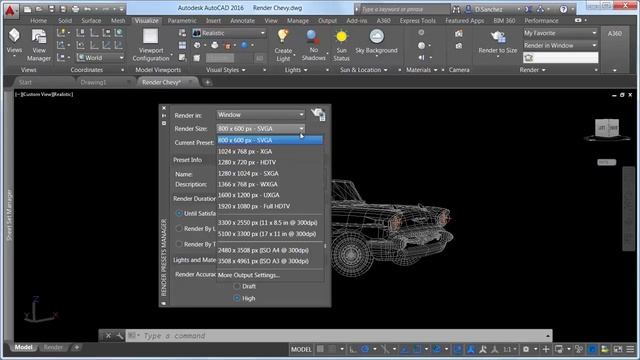Click the new tab plus icon
This screenshot has height=360, width=640.
pos(207,82)
